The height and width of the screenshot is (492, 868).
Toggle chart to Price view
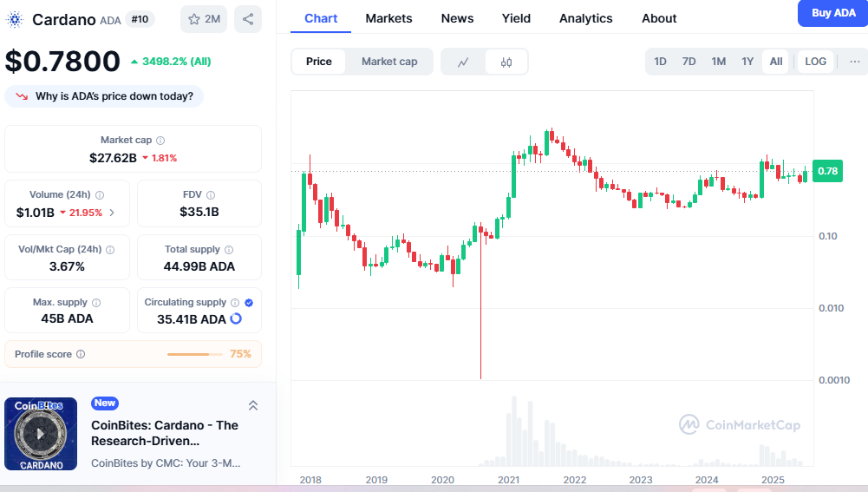click(319, 62)
